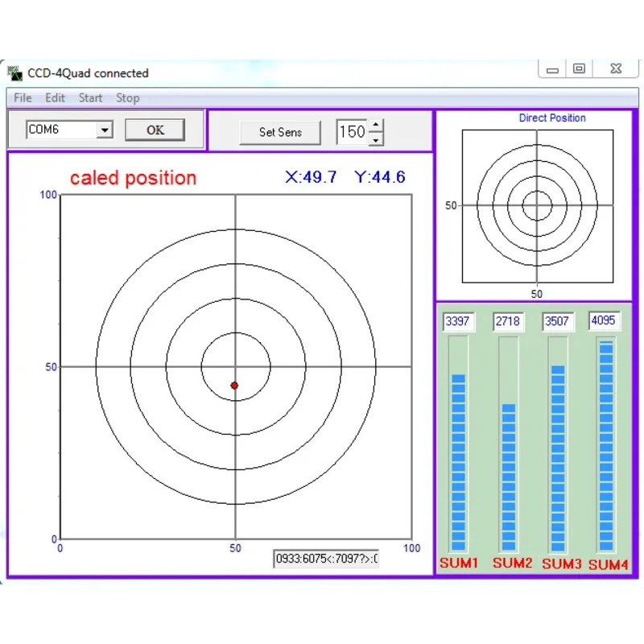Click the Set Sens button
Screen dimensions: 644x644
pos(280,132)
